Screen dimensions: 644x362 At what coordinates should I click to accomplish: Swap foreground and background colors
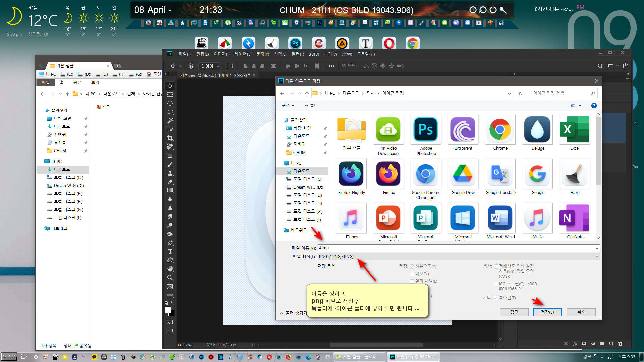[172, 303]
